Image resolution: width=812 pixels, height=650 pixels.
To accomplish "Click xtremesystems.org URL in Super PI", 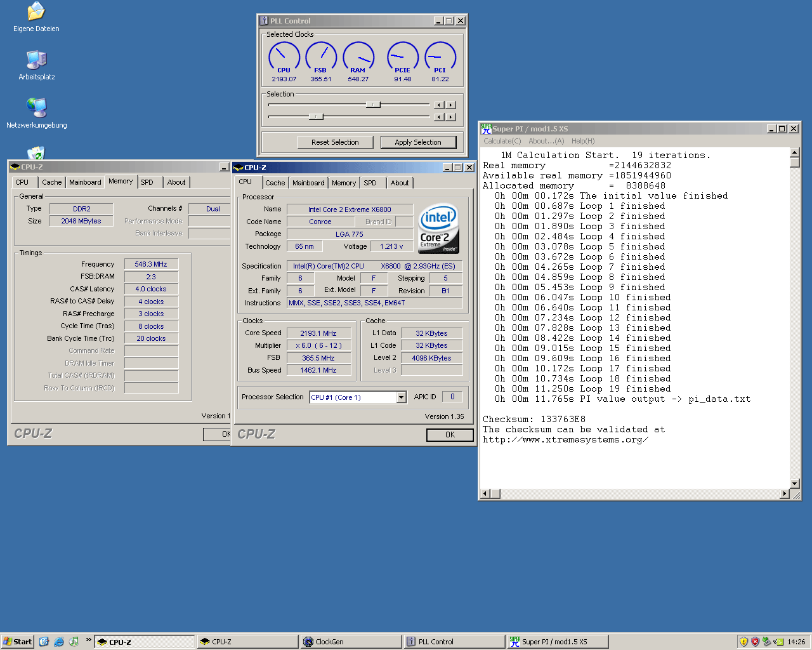I will 566,439.
